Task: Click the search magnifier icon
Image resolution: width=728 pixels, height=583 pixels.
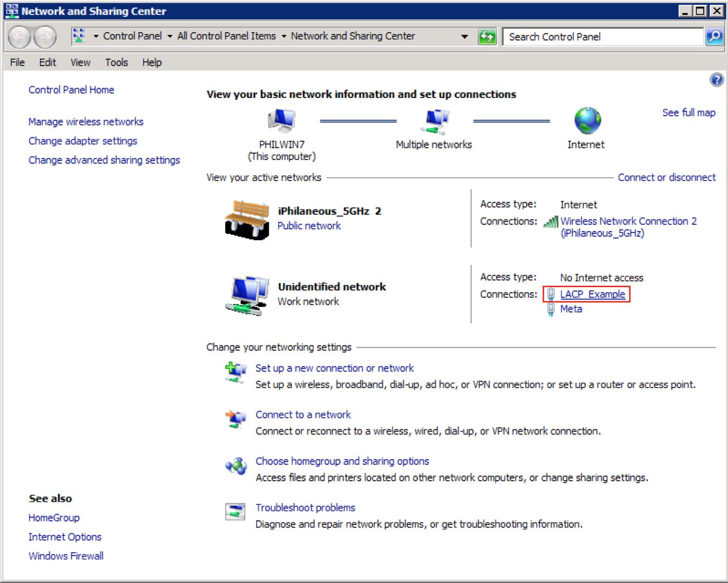Action: point(714,36)
